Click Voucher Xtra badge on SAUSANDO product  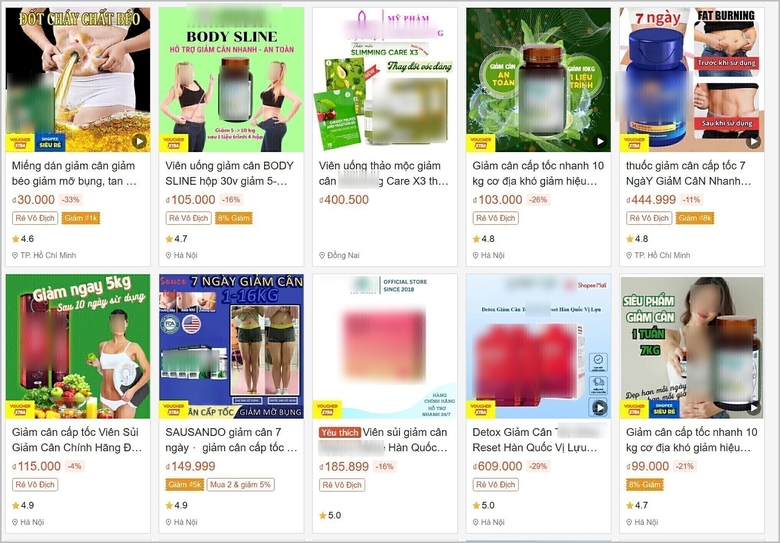(173, 409)
